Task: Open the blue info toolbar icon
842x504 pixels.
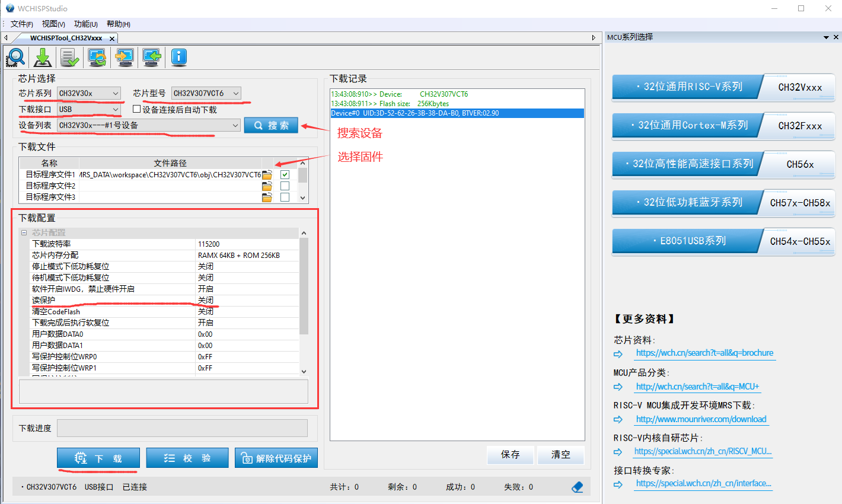Action: (x=179, y=58)
